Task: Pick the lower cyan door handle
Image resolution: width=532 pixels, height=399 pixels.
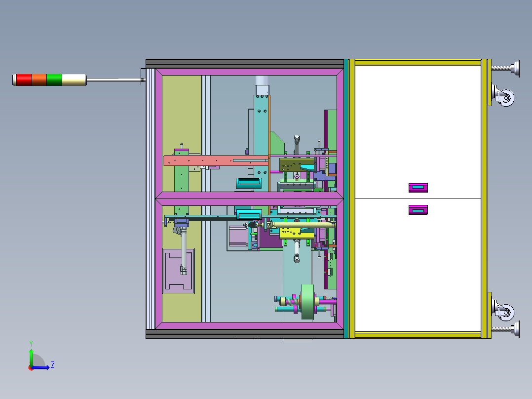Action: coord(249,215)
